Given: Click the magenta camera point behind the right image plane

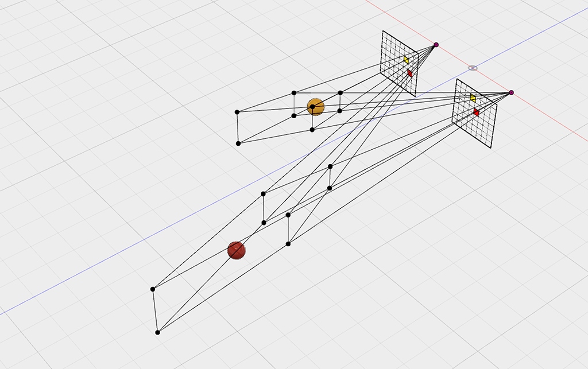Looking at the screenshot, I should click(511, 92).
